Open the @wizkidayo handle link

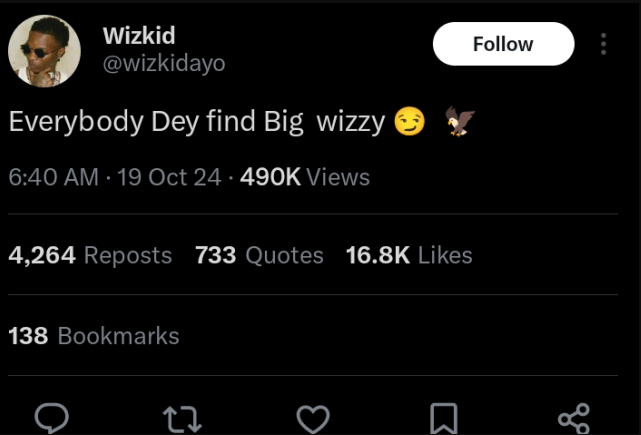164,64
